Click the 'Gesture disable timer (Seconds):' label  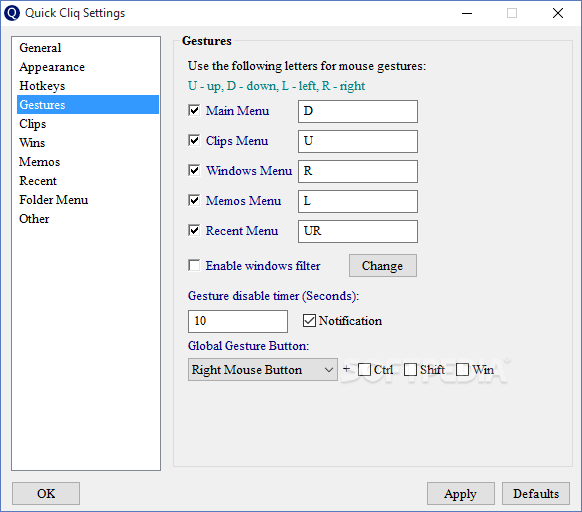273,296
